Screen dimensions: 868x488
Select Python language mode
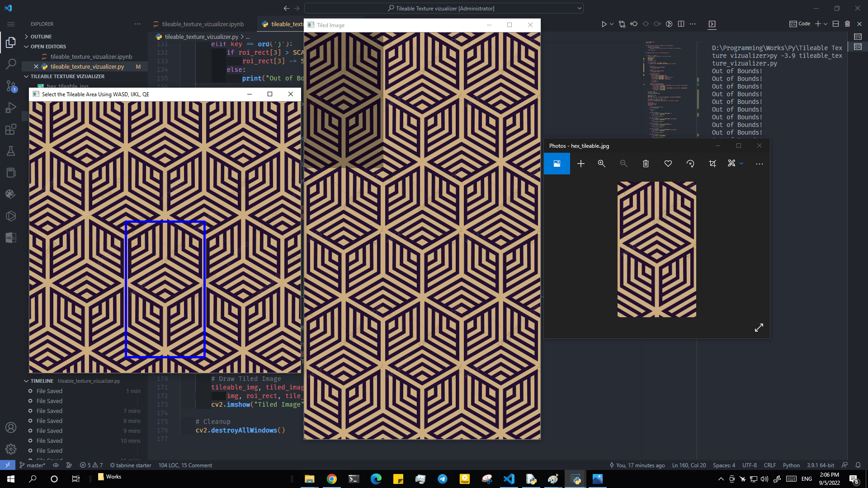point(791,465)
